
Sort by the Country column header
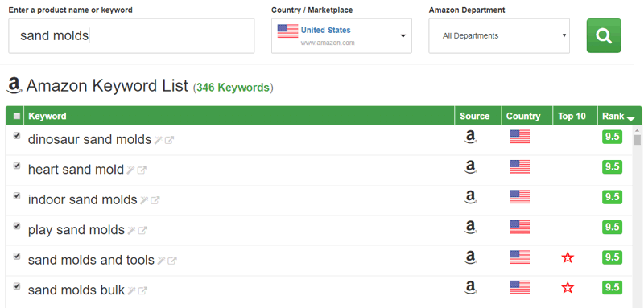[x=527, y=116]
